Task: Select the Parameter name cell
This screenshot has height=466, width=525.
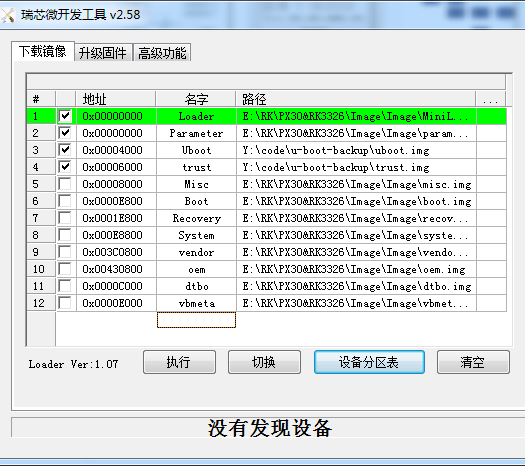Action: pyautogui.click(x=196, y=133)
